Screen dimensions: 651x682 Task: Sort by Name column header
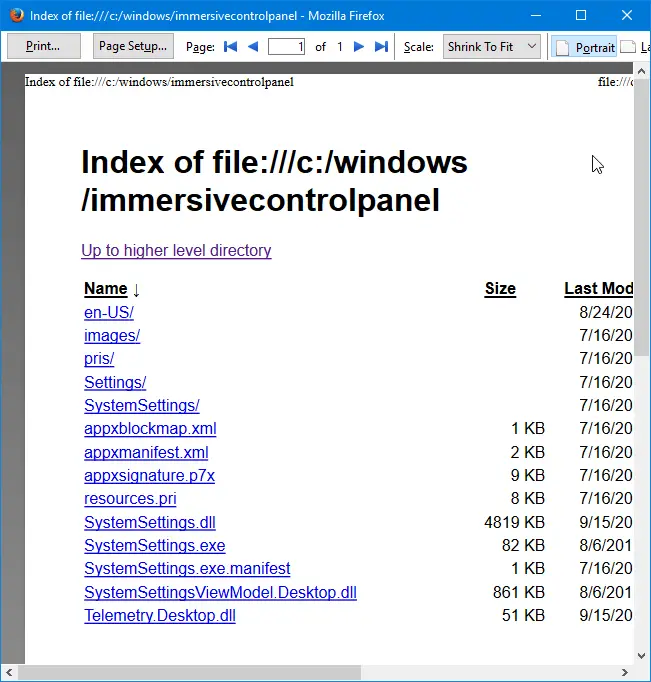pos(106,288)
